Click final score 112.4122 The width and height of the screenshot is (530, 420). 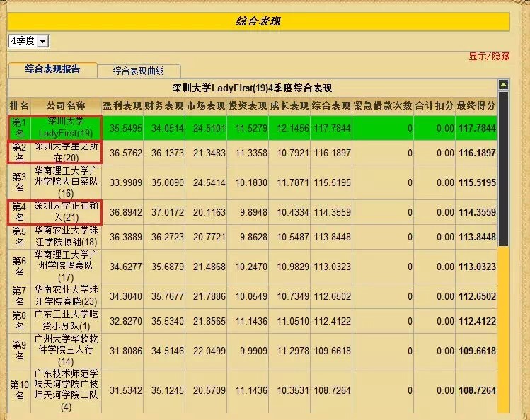coord(477,321)
